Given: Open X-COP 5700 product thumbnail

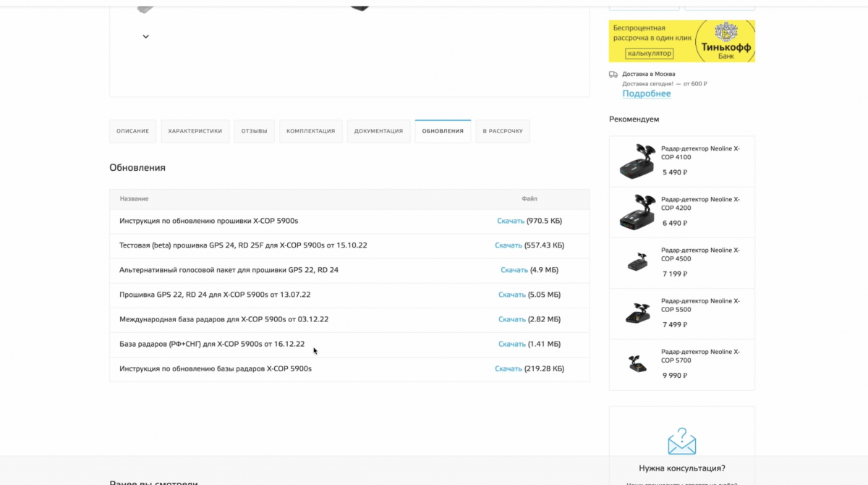Looking at the screenshot, I should click(x=637, y=363).
